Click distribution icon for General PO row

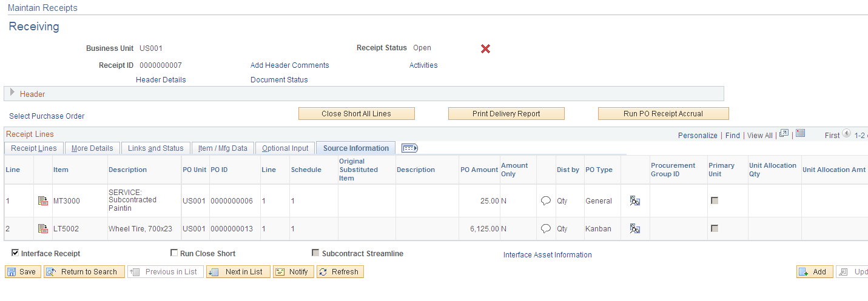pyautogui.click(x=635, y=201)
